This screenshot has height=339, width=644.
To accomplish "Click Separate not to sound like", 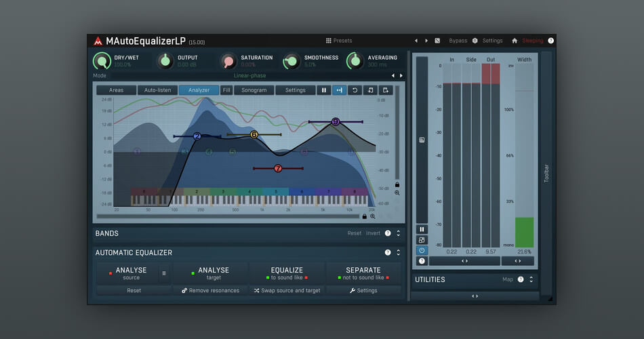I will pos(363,273).
